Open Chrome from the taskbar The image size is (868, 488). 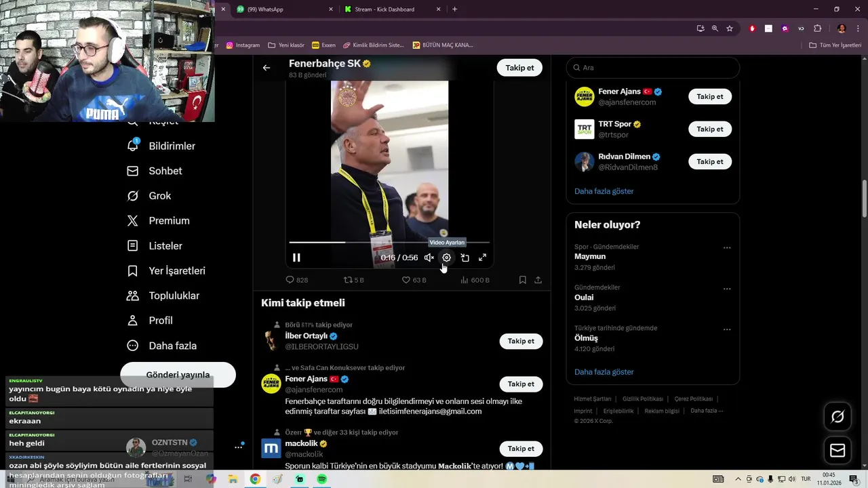point(255,479)
